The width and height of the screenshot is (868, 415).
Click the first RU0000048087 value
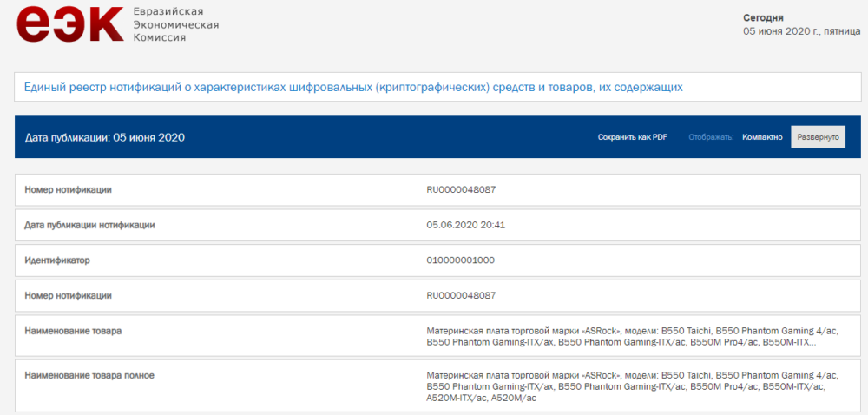(461, 190)
